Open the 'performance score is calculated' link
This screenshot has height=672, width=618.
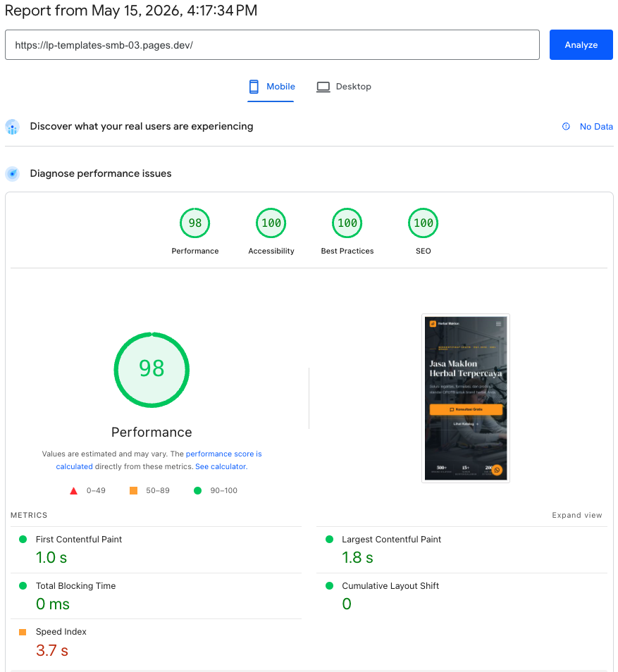click(x=159, y=460)
